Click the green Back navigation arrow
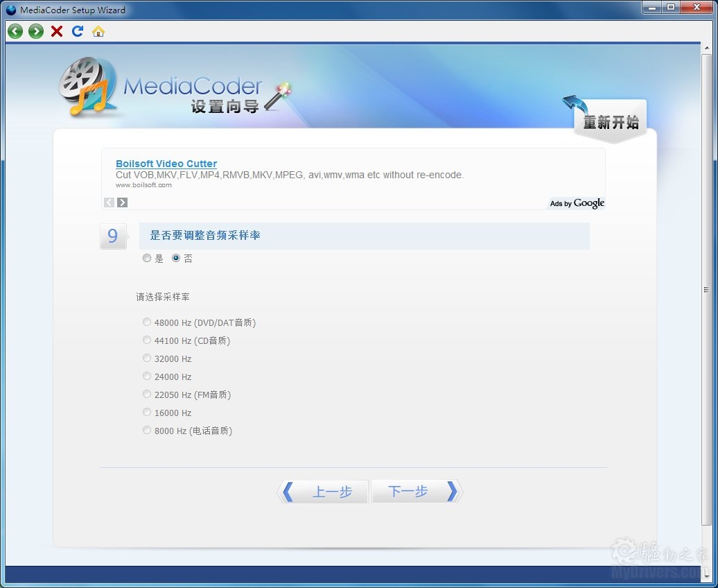 pos(15,31)
